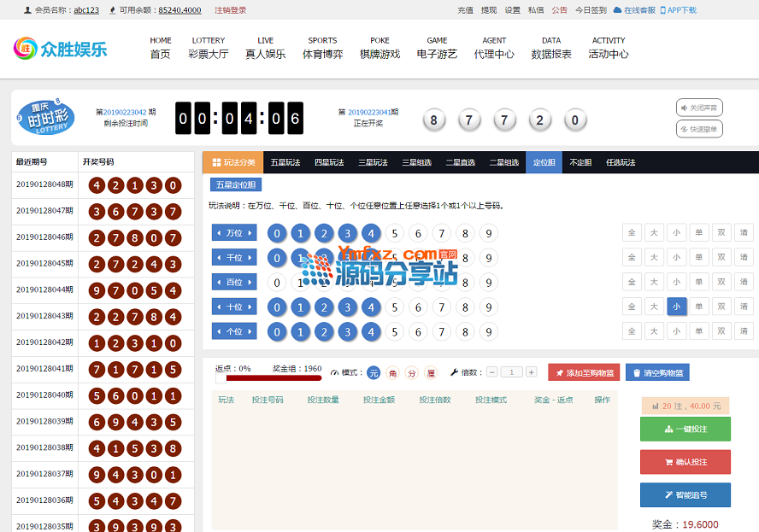Select 角 betting mode option

click(392, 373)
